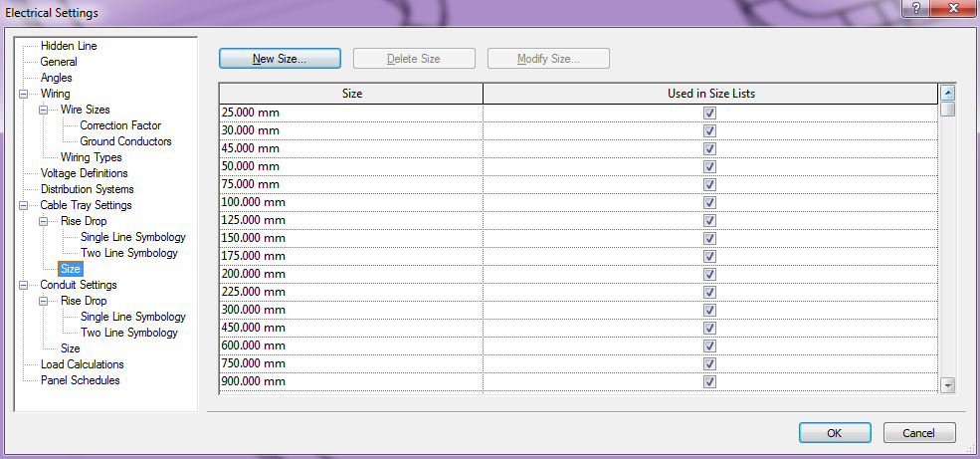Toggle the checkbox for 125.000 mm
The height and width of the screenshot is (459, 980).
pos(709,221)
